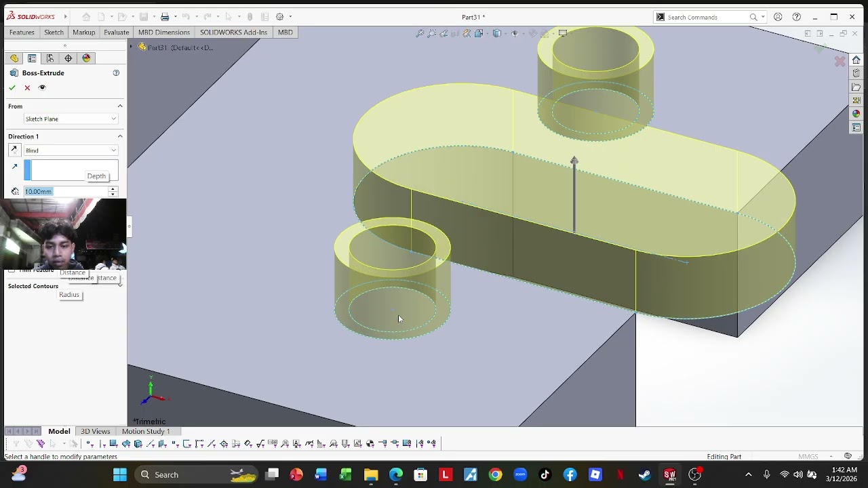Click the cancel X in graphics corner
868x488 pixels.
coord(840,62)
